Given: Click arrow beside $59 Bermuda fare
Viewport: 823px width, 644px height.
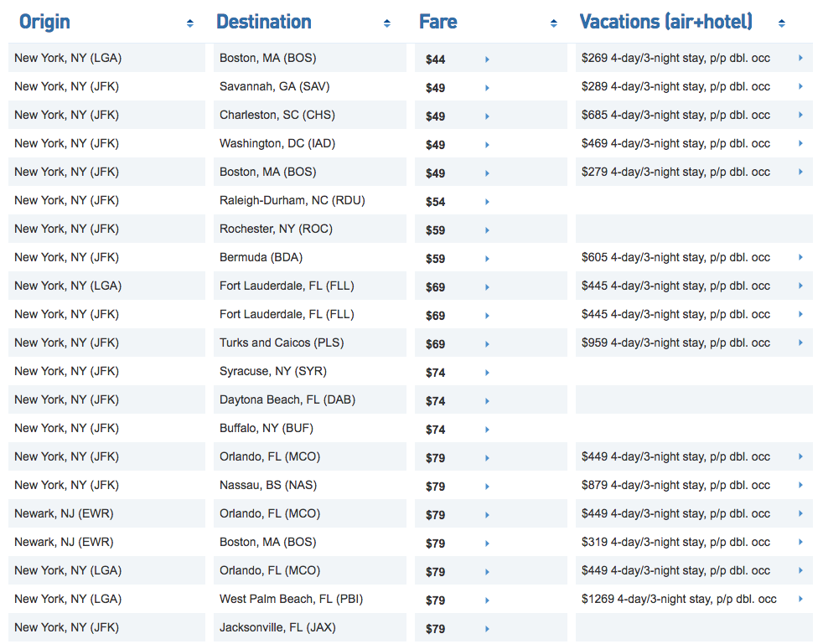Looking at the screenshot, I should click(x=487, y=259).
